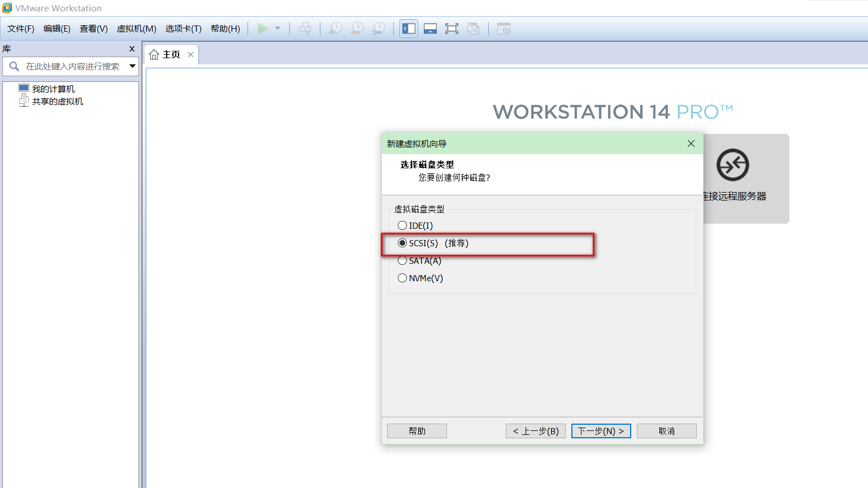Viewport: 868px width, 488px height.
Task: Click the green Power On button
Action: 262,28
